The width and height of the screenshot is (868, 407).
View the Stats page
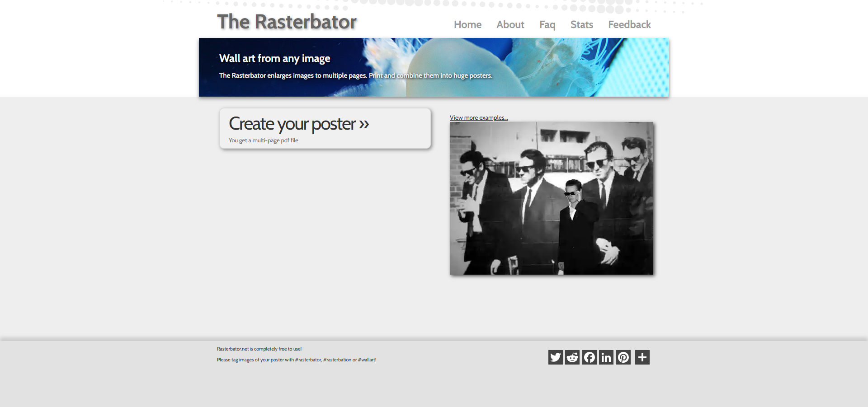click(581, 25)
